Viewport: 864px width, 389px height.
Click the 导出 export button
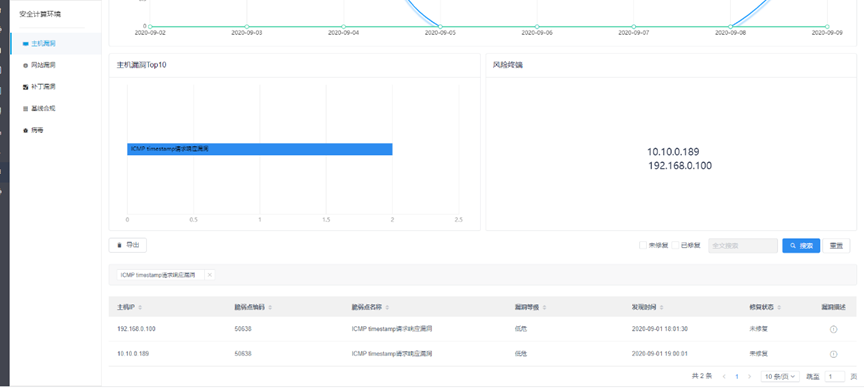(128, 245)
